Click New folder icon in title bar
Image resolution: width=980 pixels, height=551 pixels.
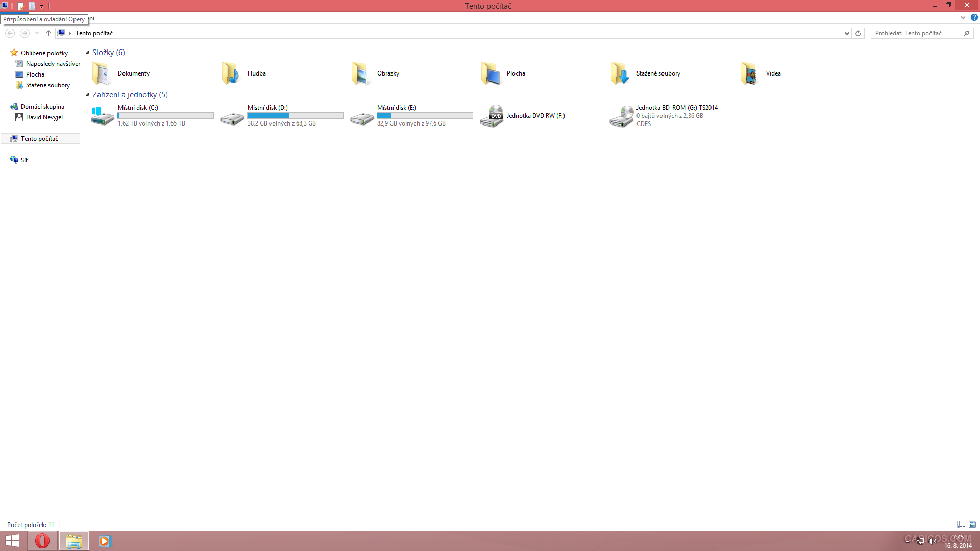32,6
